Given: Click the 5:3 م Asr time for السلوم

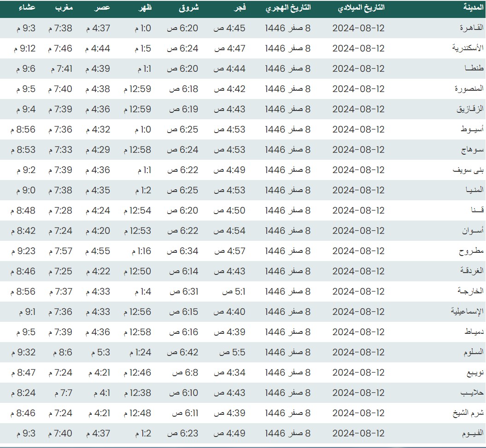Looking at the screenshot, I should tap(98, 352).
